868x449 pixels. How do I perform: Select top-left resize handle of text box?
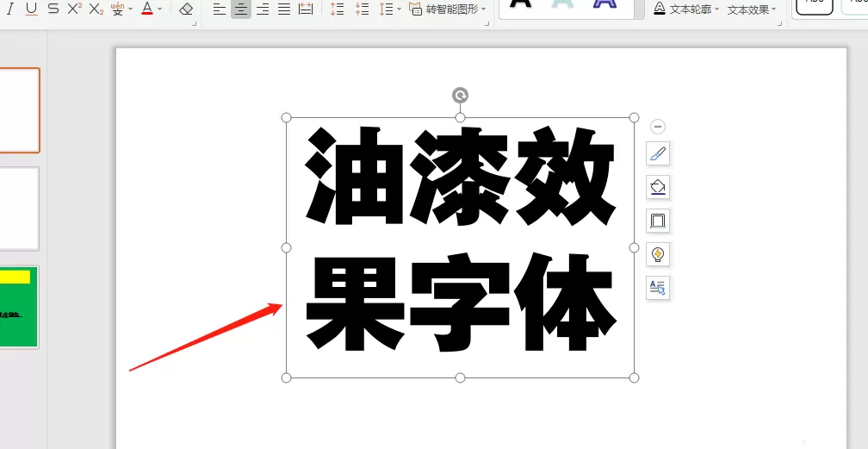[286, 117]
